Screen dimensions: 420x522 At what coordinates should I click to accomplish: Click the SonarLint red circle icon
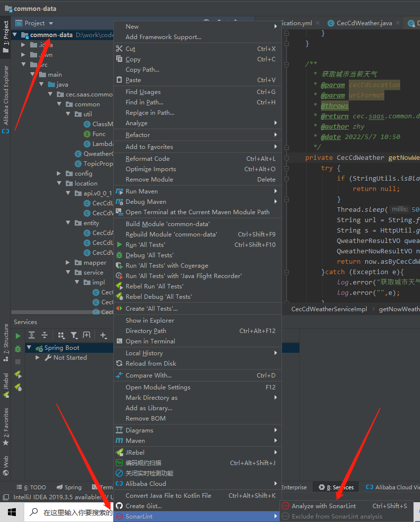119,517
